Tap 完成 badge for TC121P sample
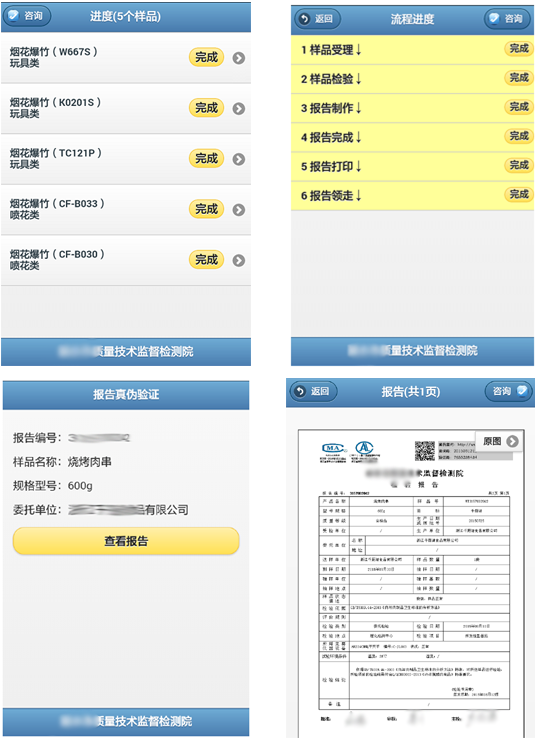The width and height of the screenshot is (535, 739). pyautogui.click(x=206, y=158)
